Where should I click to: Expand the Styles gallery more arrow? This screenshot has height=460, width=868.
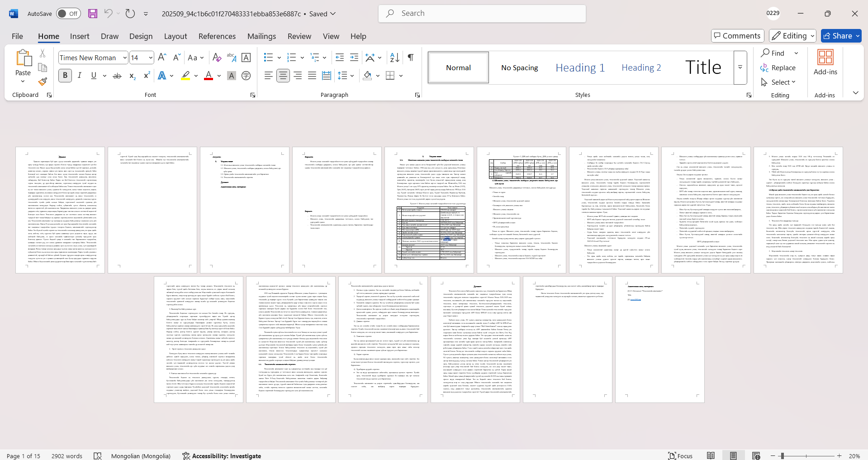[x=740, y=67]
